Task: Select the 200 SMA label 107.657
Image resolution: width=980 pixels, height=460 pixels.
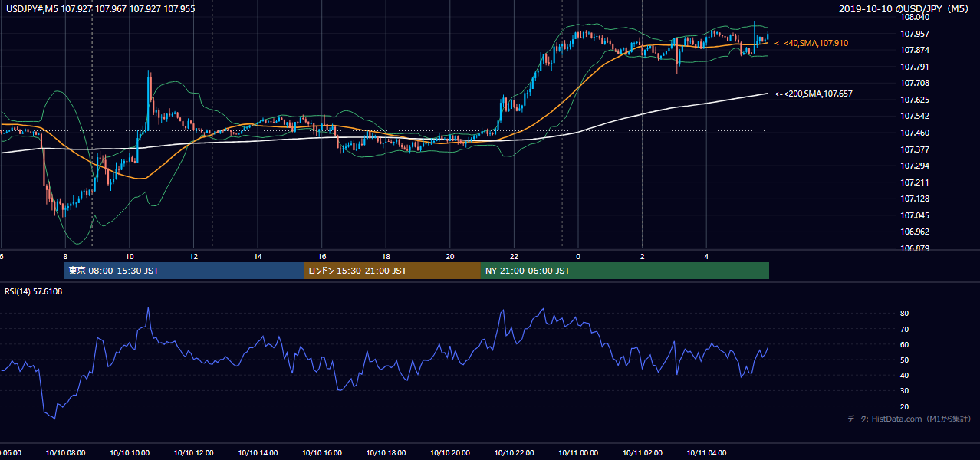Action: click(x=814, y=94)
